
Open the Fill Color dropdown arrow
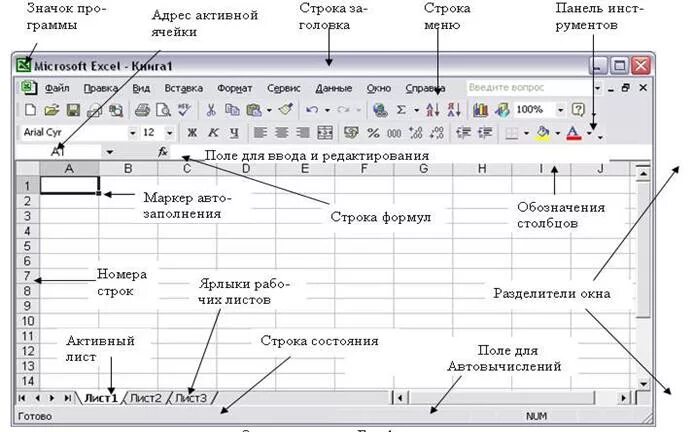pos(558,133)
